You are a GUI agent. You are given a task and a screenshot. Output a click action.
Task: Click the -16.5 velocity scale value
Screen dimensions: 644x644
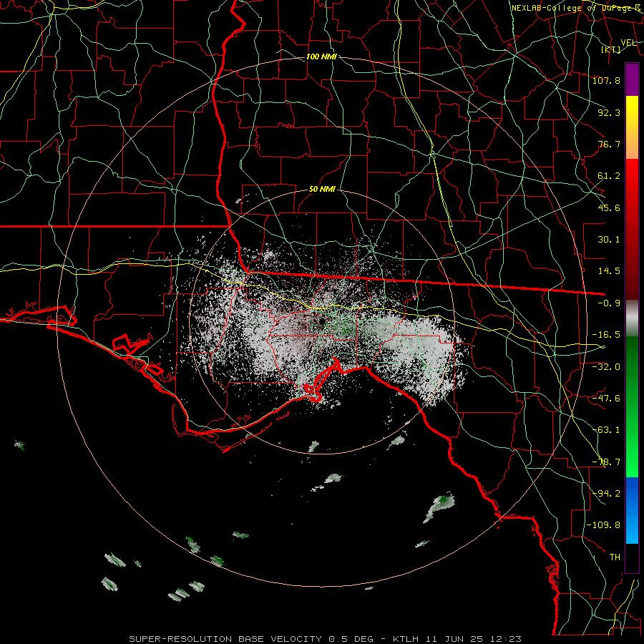[606, 335]
